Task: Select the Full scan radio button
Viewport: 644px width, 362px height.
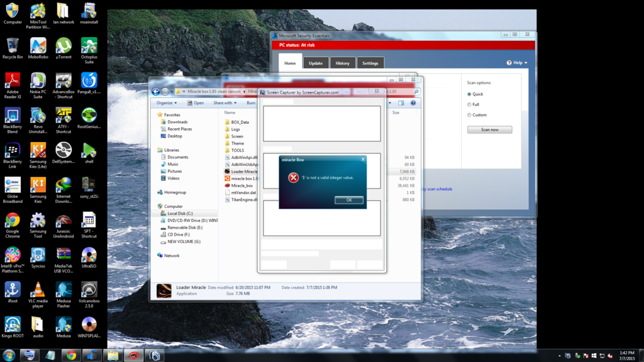Action: (x=469, y=104)
